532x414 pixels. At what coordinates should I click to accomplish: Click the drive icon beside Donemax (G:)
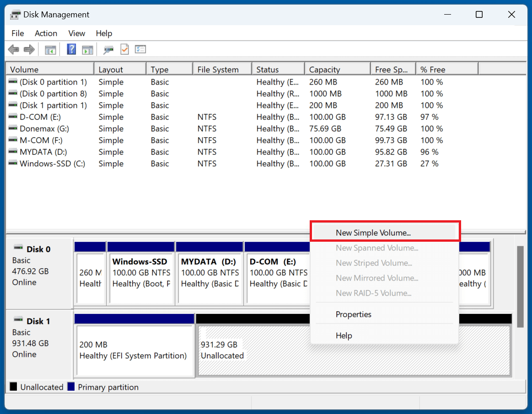pyautogui.click(x=12, y=128)
